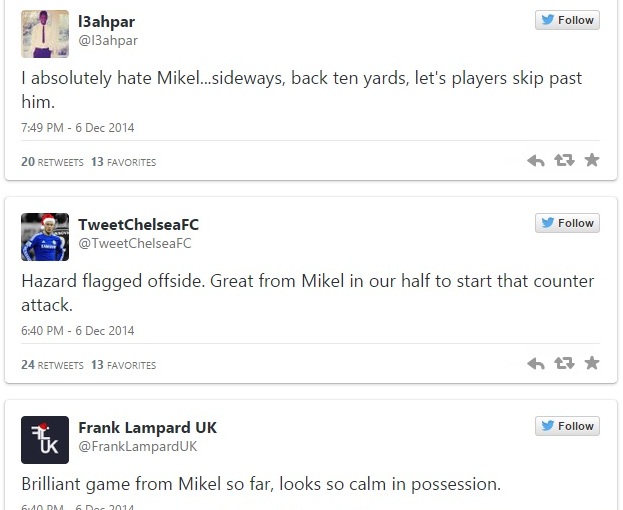The width and height of the screenshot is (623, 510).
Task: Open @FrankLampardUK handle link
Action: click(137, 447)
